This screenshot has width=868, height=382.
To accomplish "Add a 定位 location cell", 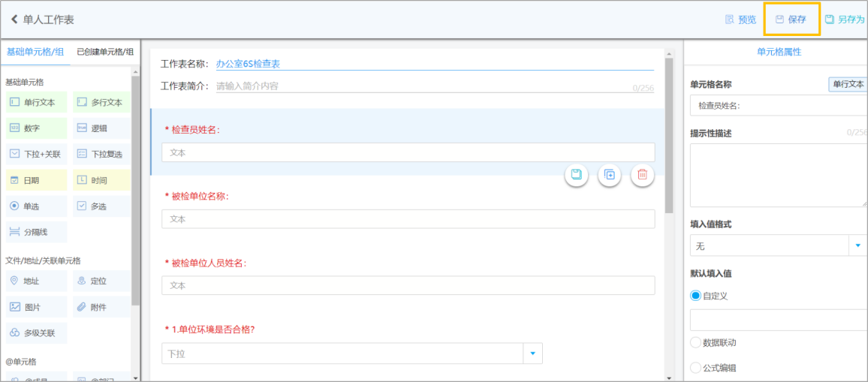I will [102, 281].
